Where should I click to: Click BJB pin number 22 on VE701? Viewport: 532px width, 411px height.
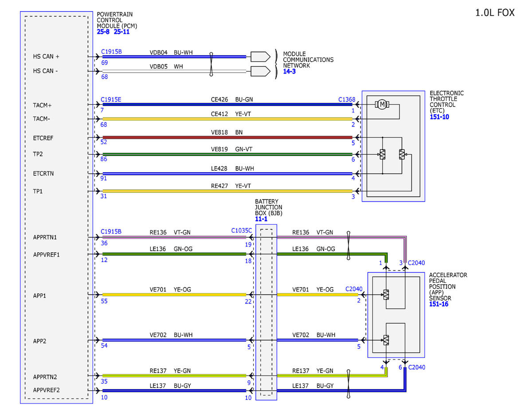coord(248,301)
